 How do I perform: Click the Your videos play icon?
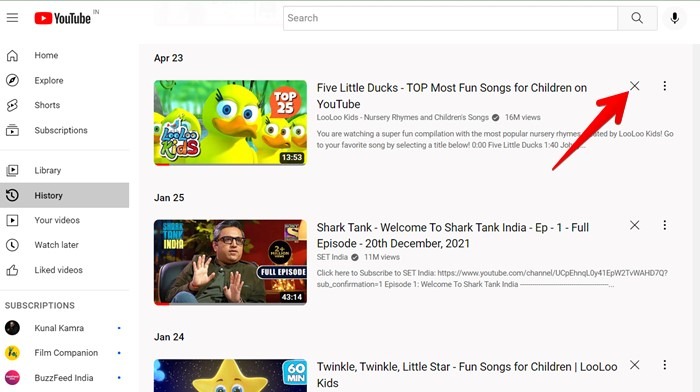(x=12, y=220)
